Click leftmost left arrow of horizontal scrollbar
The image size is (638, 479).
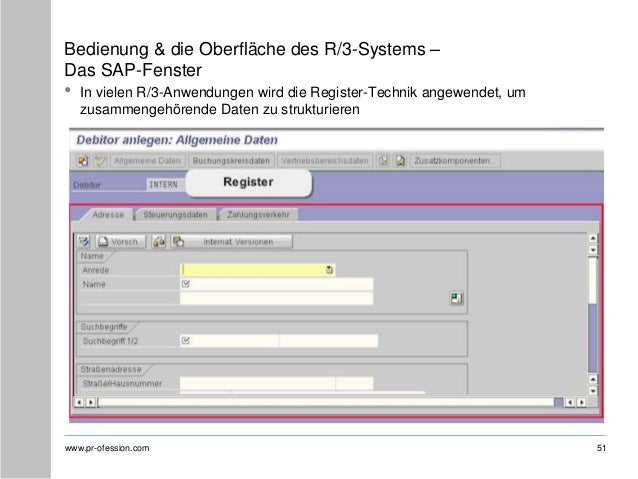[79, 402]
